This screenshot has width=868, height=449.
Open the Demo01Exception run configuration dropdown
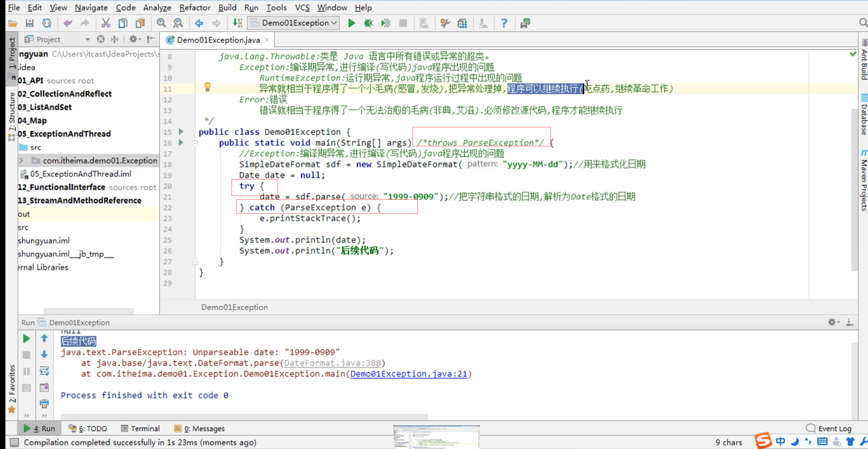295,23
